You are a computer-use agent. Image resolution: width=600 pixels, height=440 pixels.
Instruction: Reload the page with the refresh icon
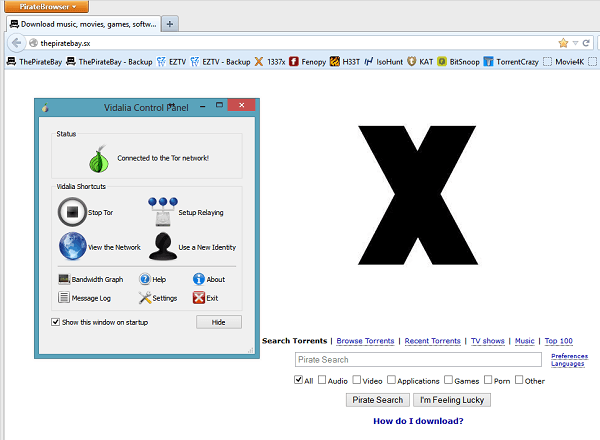[586, 43]
